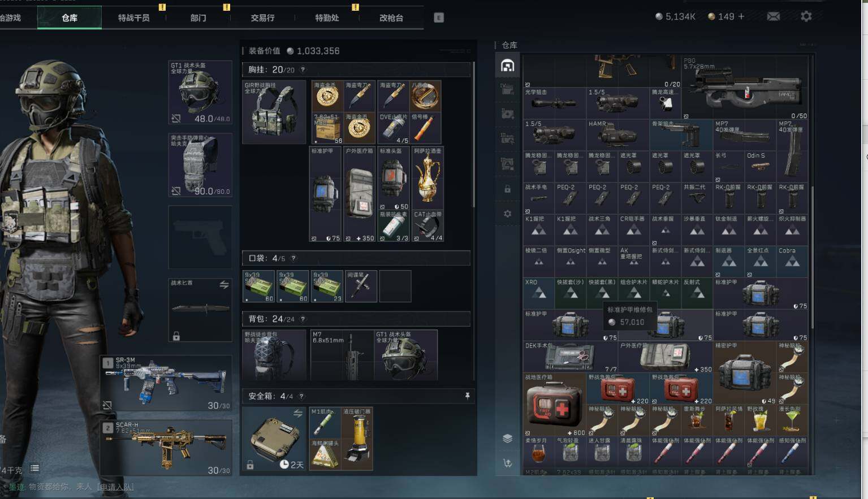The height and width of the screenshot is (499, 868).
Task: Select the main warehouse storage icon
Action: (507, 66)
